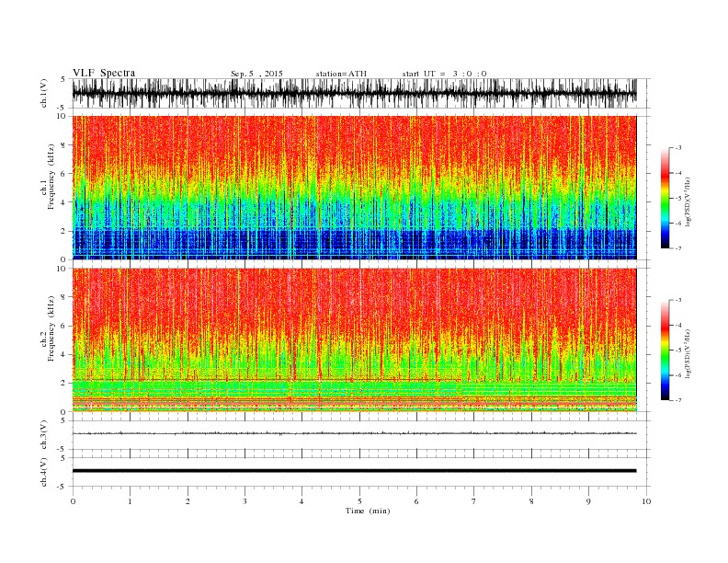The width and height of the screenshot is (728, 563).
Task: Click time axis tick label '2'
Action: tap(188, 501)
